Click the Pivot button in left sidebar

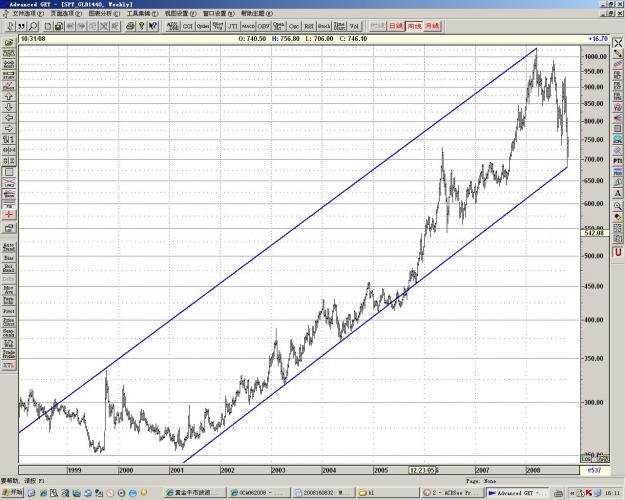[9, 311]
